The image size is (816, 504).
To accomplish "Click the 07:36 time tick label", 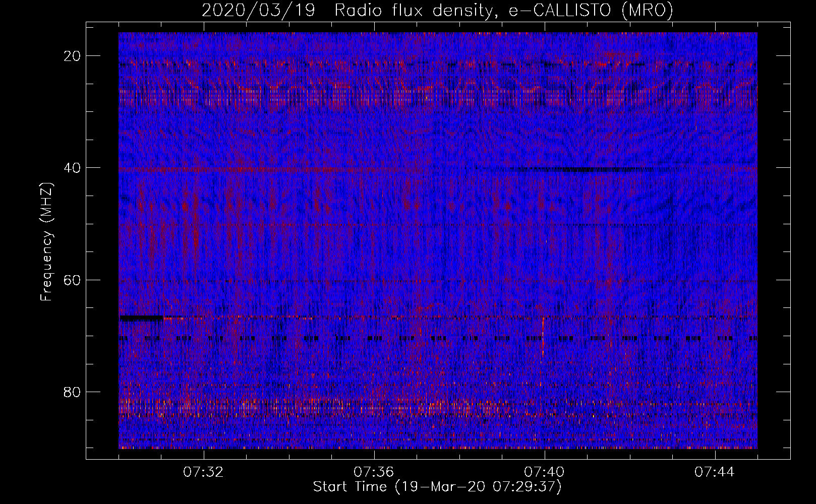I will point(374,472).
